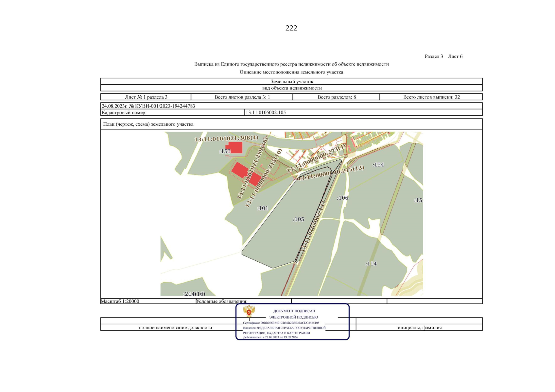Image resolution: width=555 pixels, height=392 pixels.
Task: Click the :214(16) label at map bottom
Action: [x=194, y=294]
